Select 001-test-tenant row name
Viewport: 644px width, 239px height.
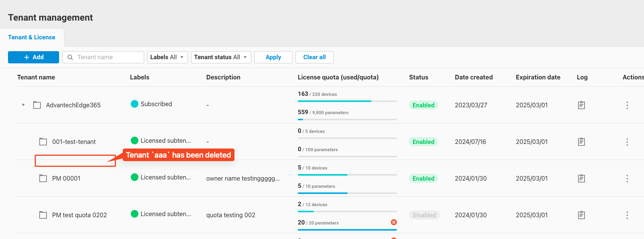click(x=74, y=142)
